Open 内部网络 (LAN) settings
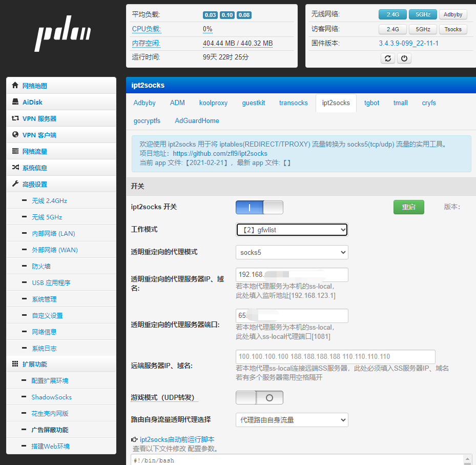Screen dimensions: 476x465 point(53,233)
